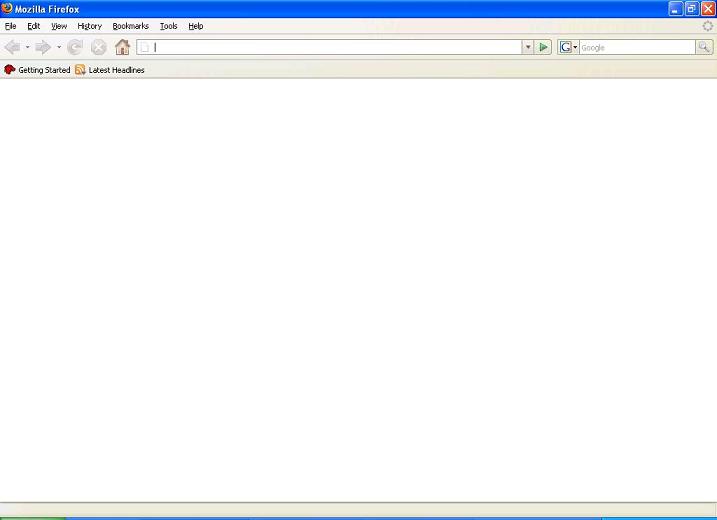
Task: Open the Home page via house icon
Action: 122,47
